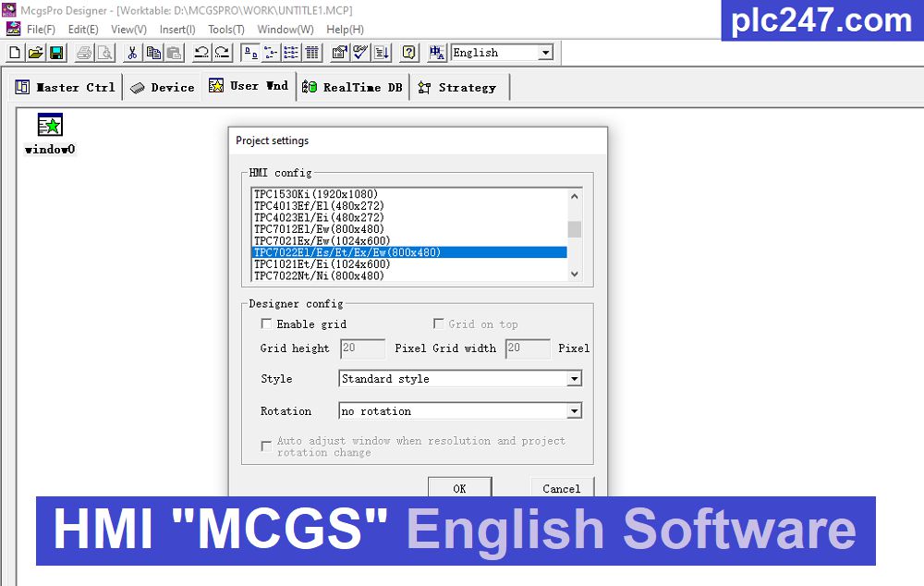The height and width of the screenshot is (586, 924).
Task: Click the Redo arrow icon
Action: click(x=223, y=53)
